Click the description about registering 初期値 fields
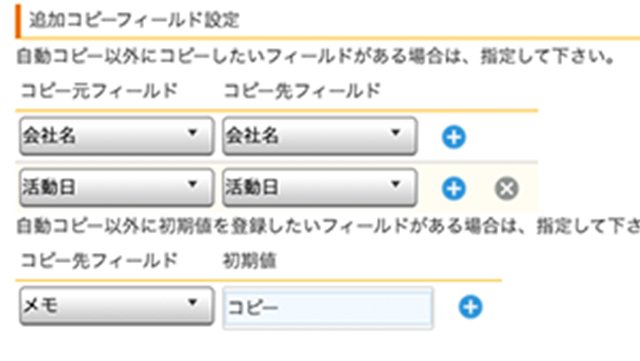The image size is (640, 361). point(328,226)
